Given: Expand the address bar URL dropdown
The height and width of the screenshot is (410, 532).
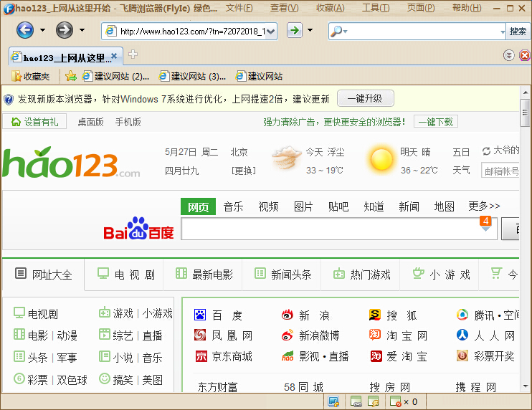Looking at the screenshot, I should pyautogui.click(x=271, y=32).
